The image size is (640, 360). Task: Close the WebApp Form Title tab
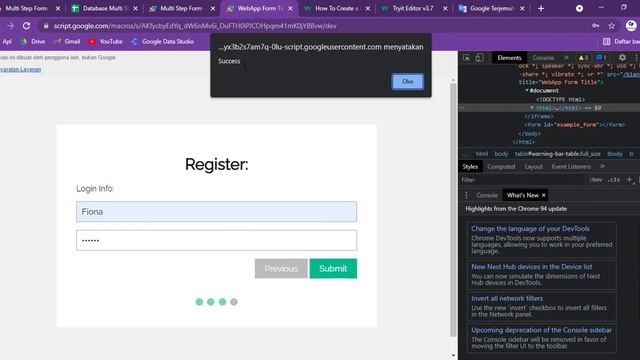coord(290,8)
